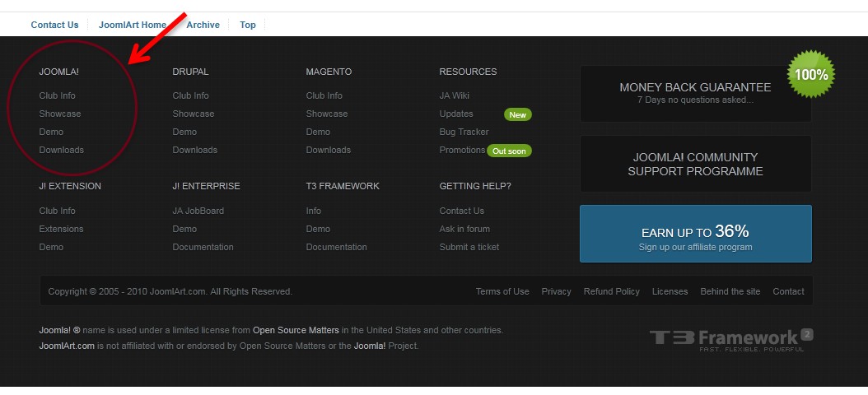Click the JOOMLA! column heading
This screenshot has width=868, height=395.
(58, 72)
